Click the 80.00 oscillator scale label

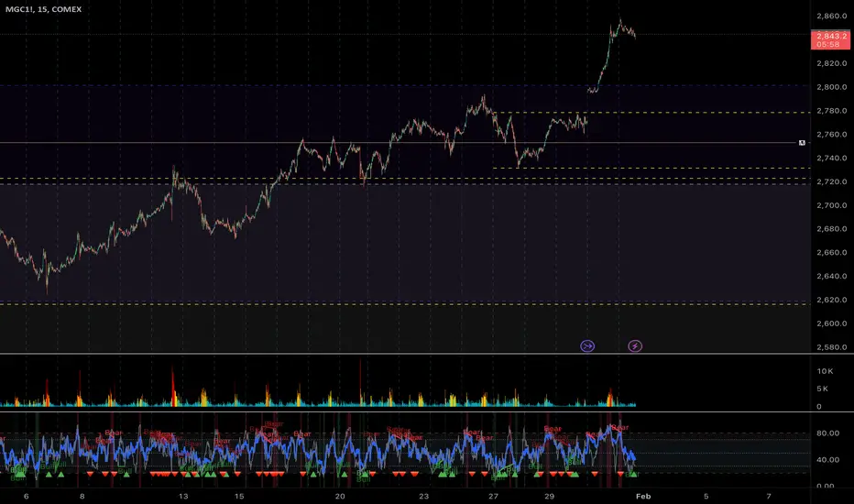(827, 433)
